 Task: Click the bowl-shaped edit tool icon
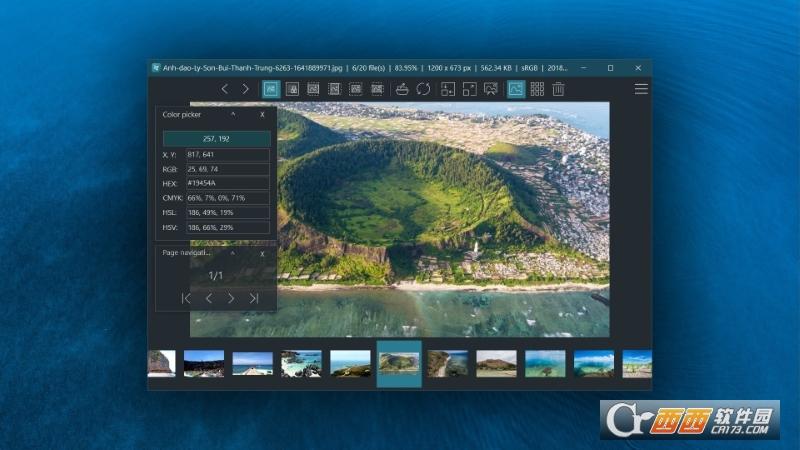pos(402,89)
